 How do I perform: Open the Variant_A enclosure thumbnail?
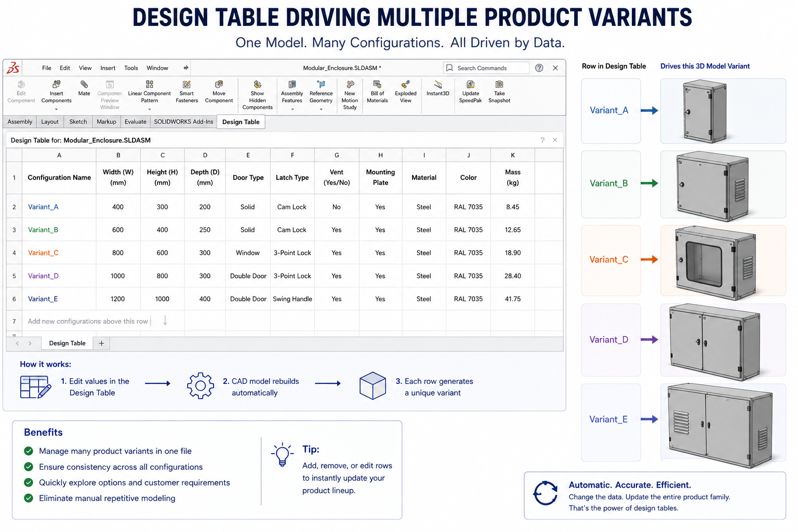pos(723,111)
